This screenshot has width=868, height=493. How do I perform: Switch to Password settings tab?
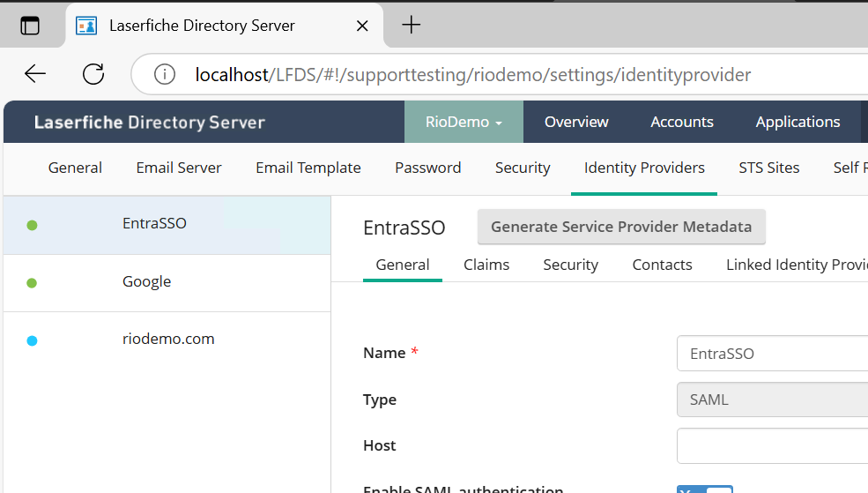[x=428, y=168]
